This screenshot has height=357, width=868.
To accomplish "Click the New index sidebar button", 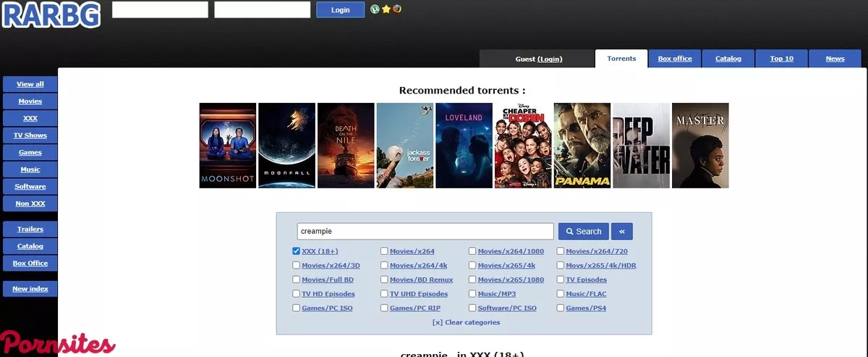I will pos(30,289).
